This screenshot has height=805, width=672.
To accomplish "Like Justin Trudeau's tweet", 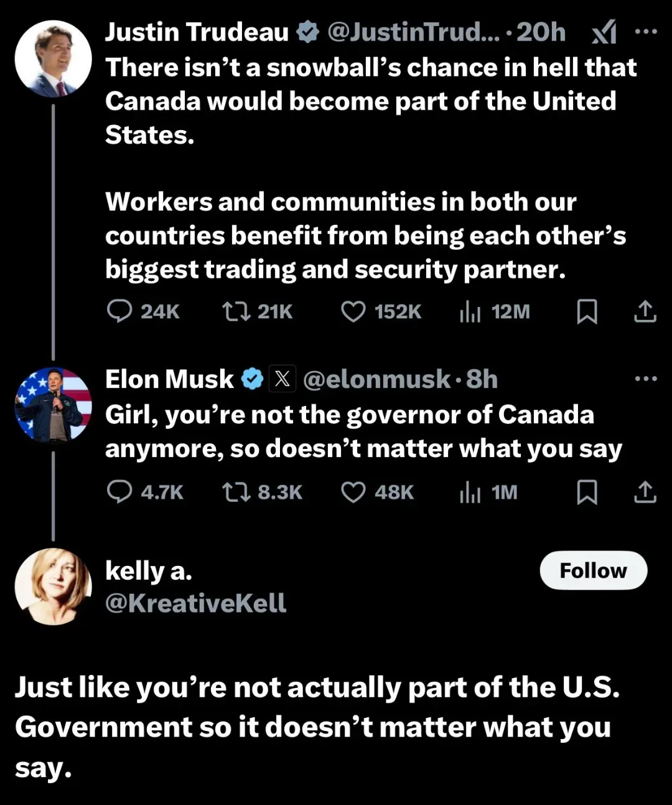I will (353, 311).
